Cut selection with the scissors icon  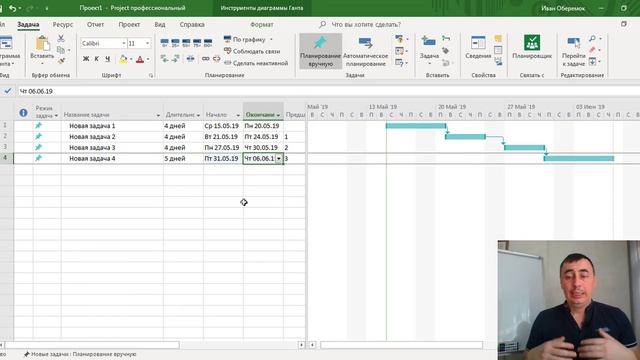(61, 38)
